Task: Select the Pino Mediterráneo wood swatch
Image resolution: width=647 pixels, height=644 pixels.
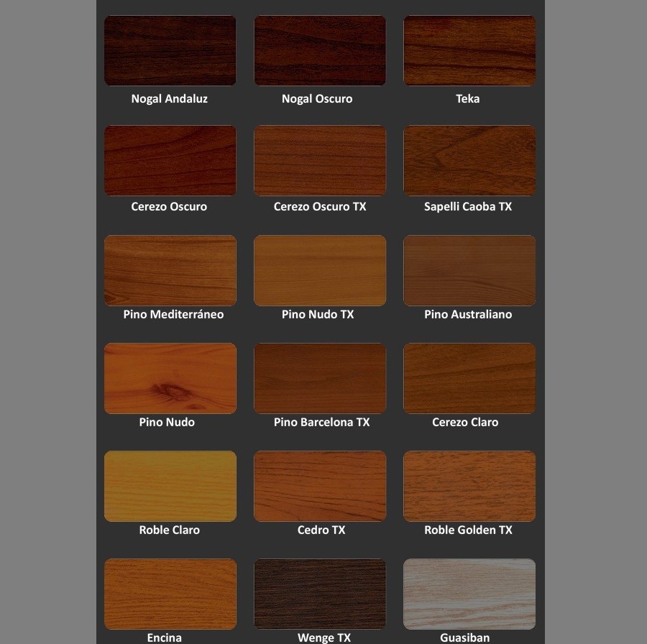Action: coord(170,271)
